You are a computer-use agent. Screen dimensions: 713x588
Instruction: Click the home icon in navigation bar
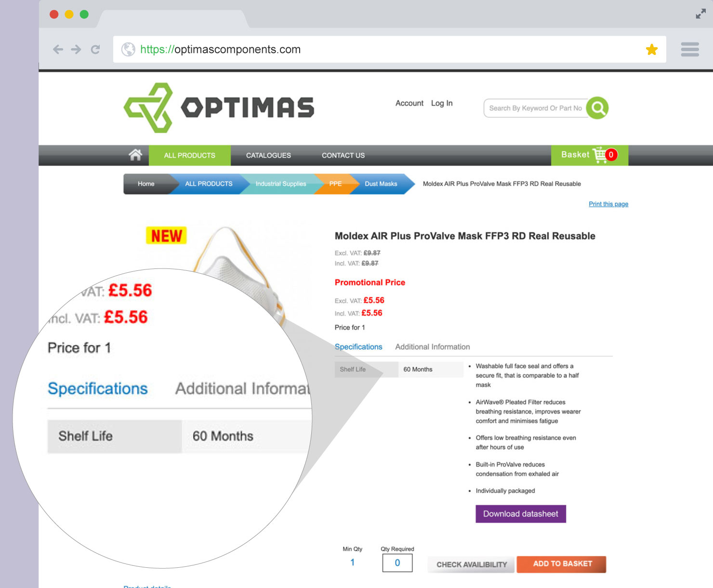[135, 155]
